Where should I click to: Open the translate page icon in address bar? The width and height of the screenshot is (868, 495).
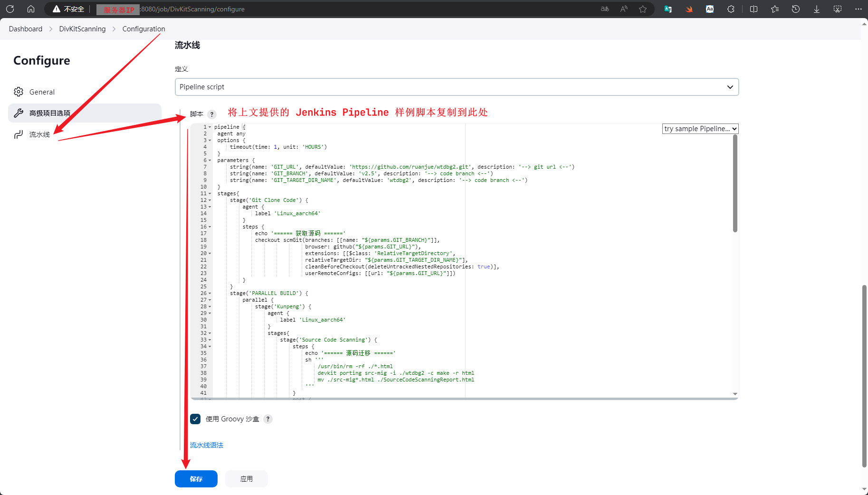coord(605,9)
